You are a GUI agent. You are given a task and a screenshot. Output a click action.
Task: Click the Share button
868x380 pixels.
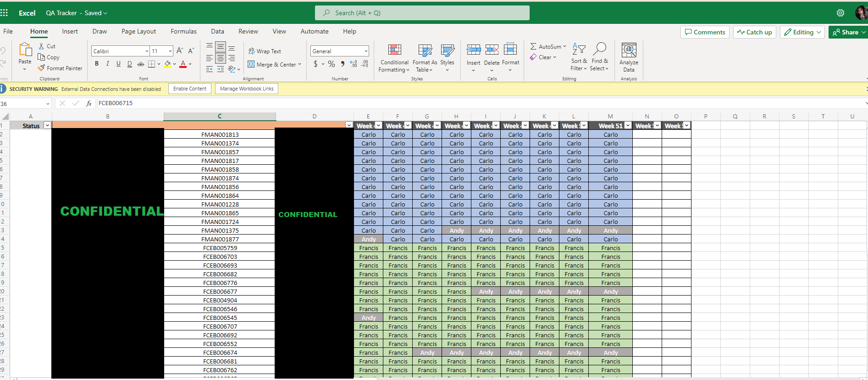848,32
